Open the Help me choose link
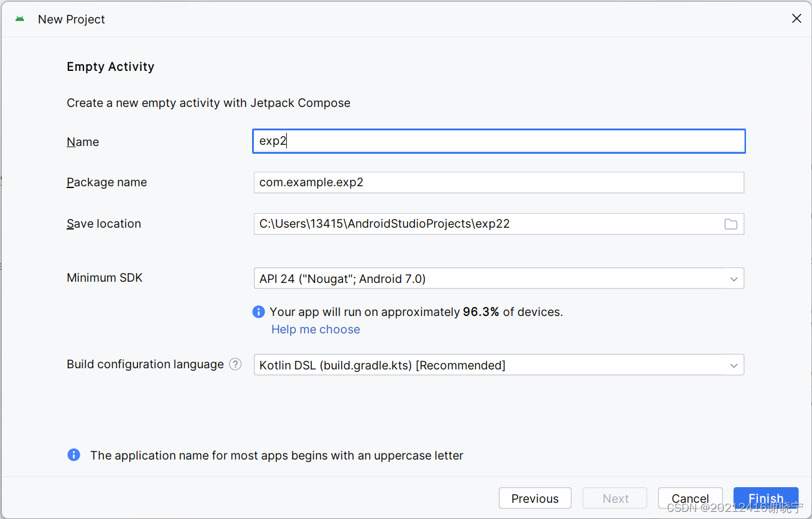The height and width of the screenshot is (519, 812). [x=316, y=329]
